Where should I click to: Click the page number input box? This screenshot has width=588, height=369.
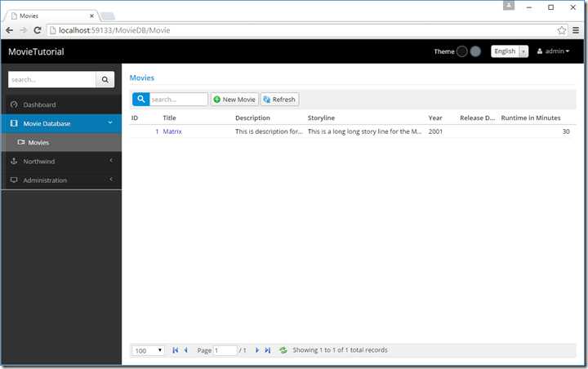click(x=225, y=350)
